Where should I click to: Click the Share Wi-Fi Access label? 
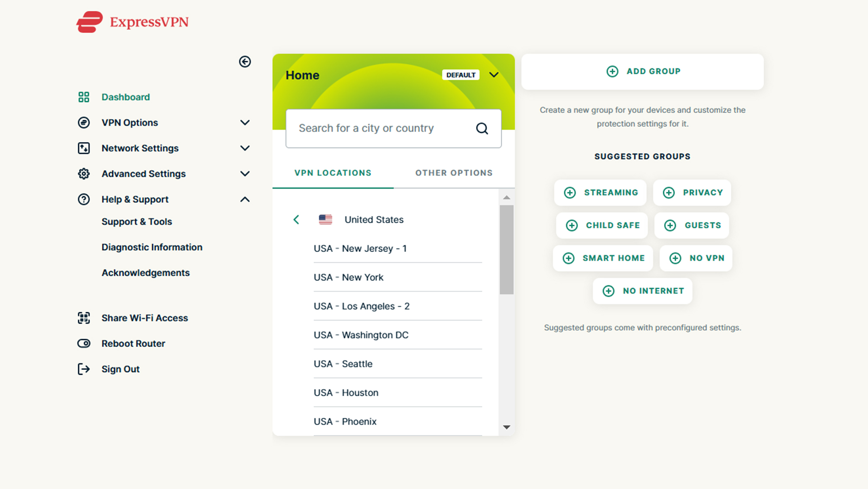point(145,318)
